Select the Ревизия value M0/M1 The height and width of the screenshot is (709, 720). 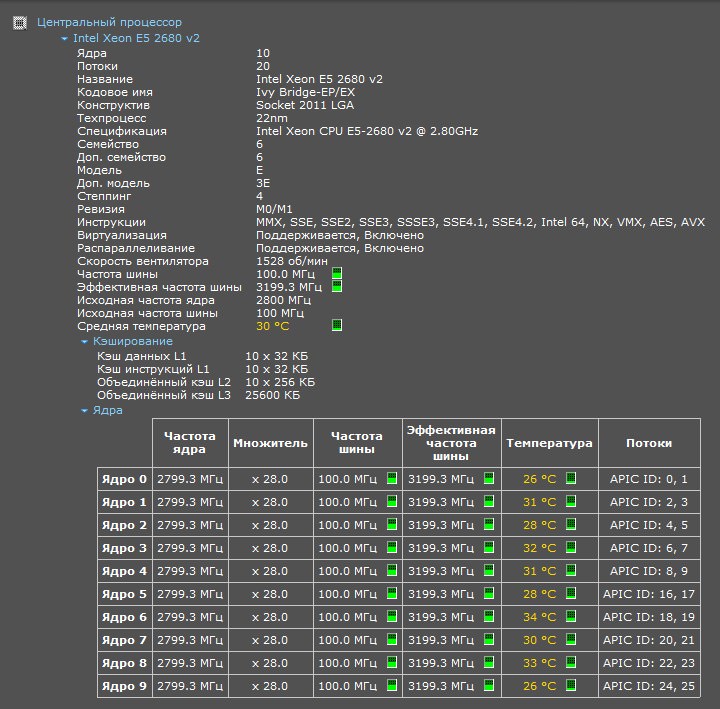274,209
